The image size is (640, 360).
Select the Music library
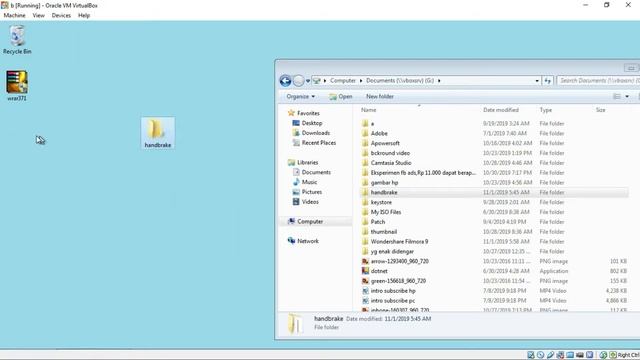coord(305,182)
